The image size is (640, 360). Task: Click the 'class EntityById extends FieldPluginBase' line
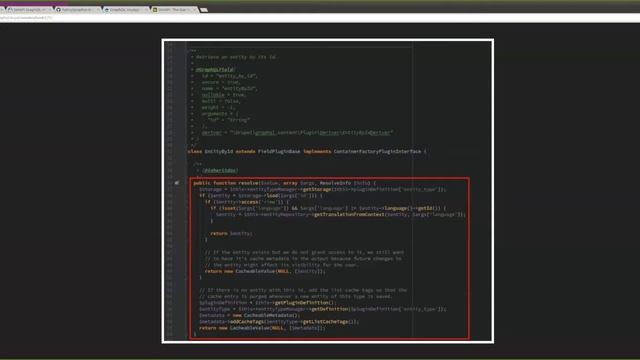307,151
